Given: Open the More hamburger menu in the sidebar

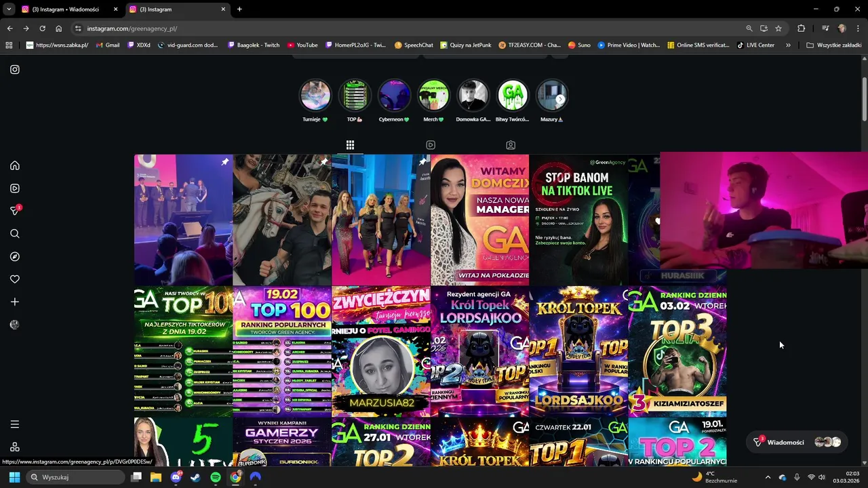Looking at the screenshot, I should point(15,424).
